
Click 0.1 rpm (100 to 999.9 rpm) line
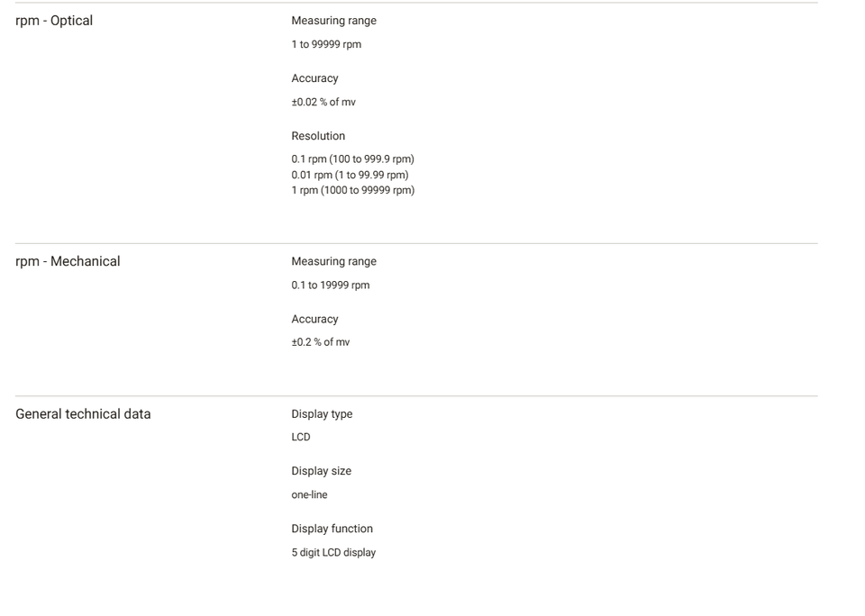tap(352, 159)
